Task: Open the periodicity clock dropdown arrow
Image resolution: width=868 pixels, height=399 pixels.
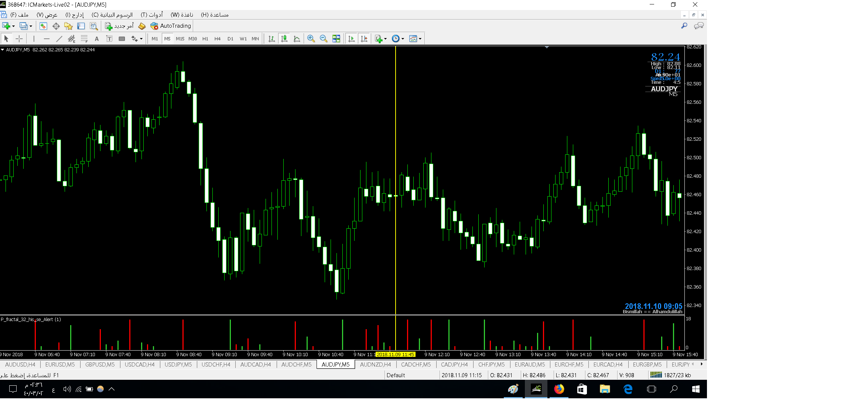Action: coord(403,39)
